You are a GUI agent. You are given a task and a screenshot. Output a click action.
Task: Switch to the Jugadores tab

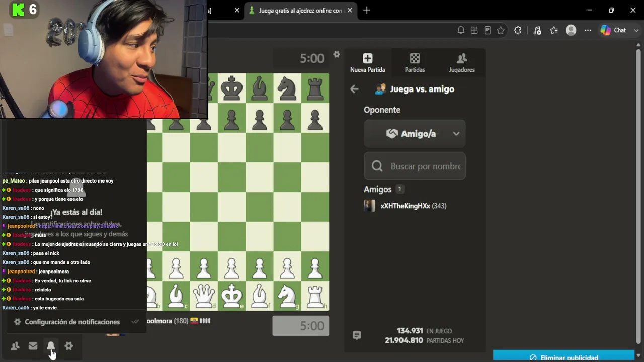[x=462, y=63]
